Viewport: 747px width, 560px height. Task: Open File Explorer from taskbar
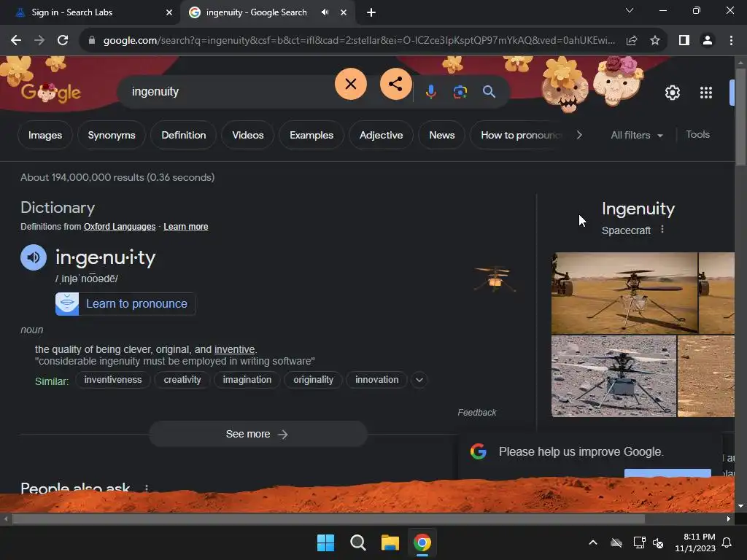pos(390,542)
